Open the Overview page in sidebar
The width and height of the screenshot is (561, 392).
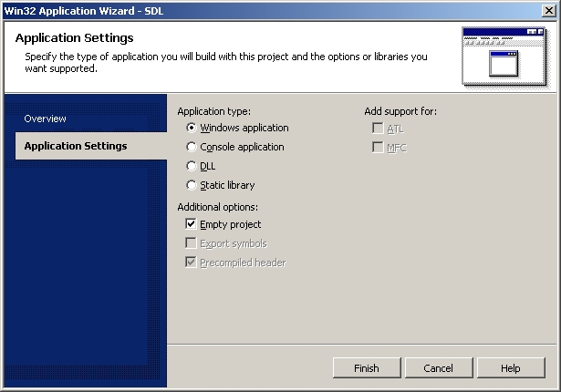(x=45, y=119)
